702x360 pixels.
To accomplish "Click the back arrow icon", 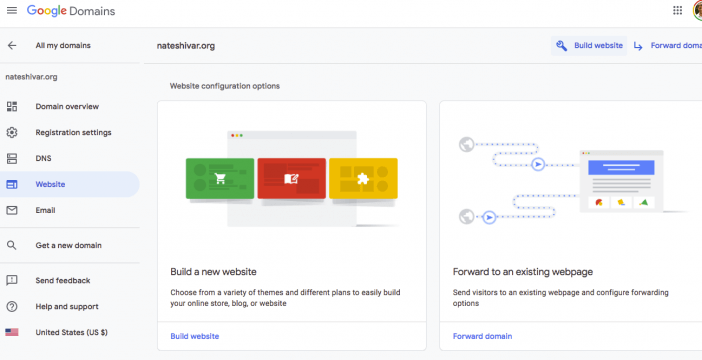I will [12, 45].
